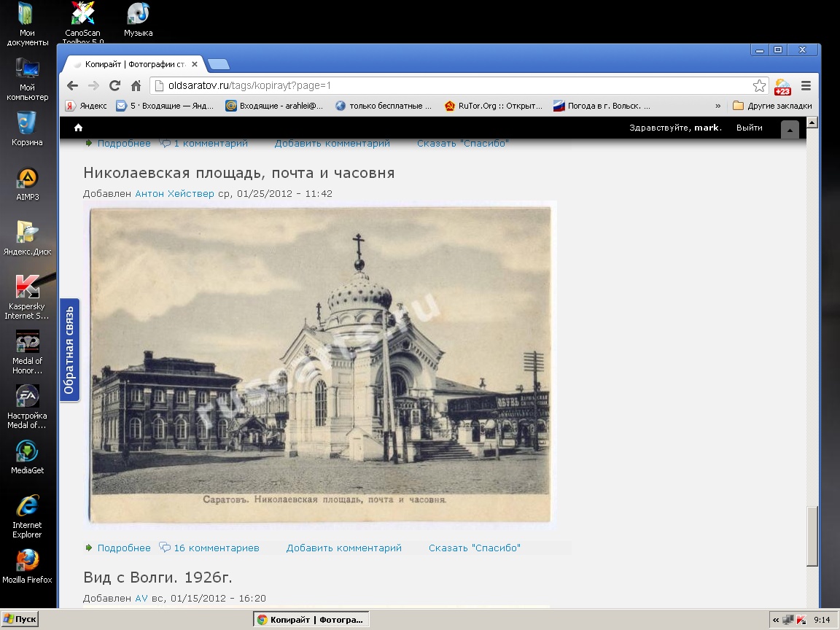840x630 pixels.
Task: Open a new browser tab
Action: pyautogui.click(x=219, y=64)
